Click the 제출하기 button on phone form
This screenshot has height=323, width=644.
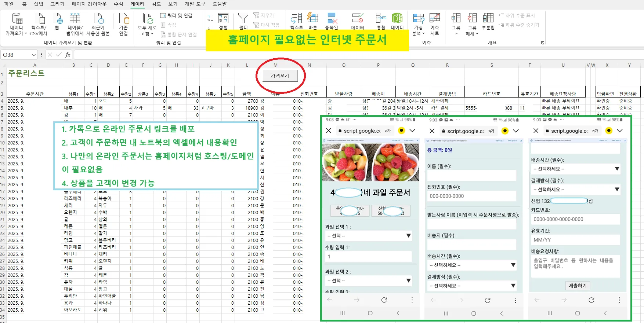coord(578,286)
